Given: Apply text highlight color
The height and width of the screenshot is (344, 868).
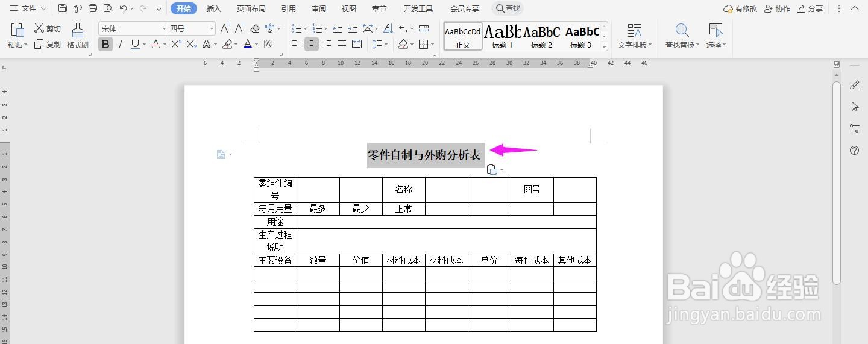Looking at the screenshot, I should point(227,44).
